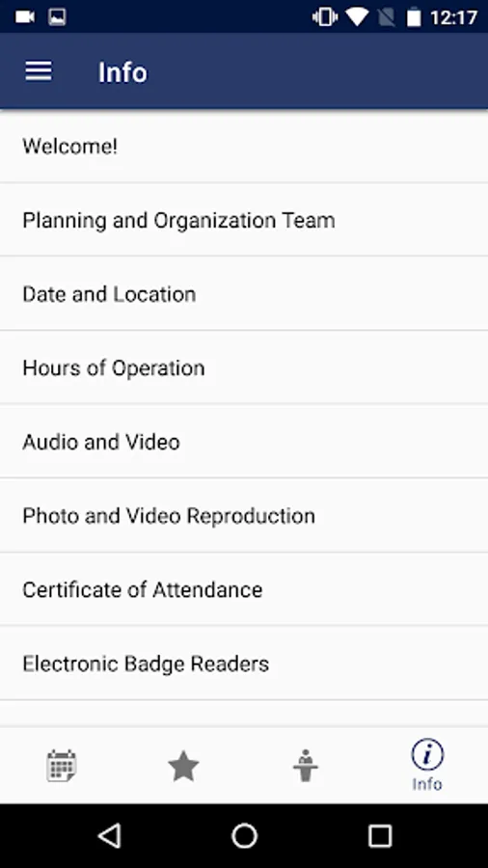Tap the battery icon in status bar

point(414,17)
